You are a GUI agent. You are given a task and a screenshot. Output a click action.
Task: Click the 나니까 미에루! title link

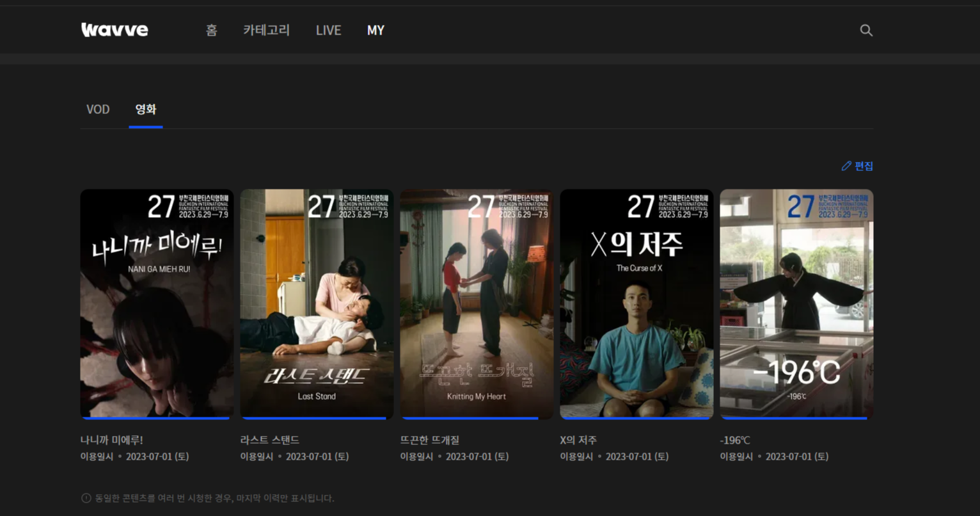coord(111,440)
